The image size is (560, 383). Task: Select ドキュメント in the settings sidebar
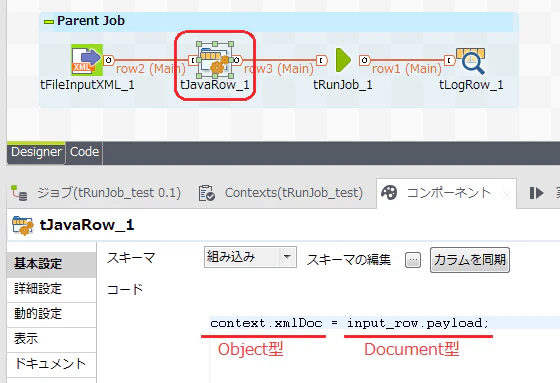[51, 364]
